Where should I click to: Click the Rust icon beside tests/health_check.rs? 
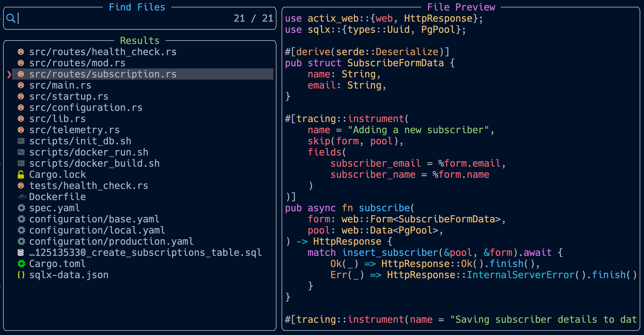21,185
